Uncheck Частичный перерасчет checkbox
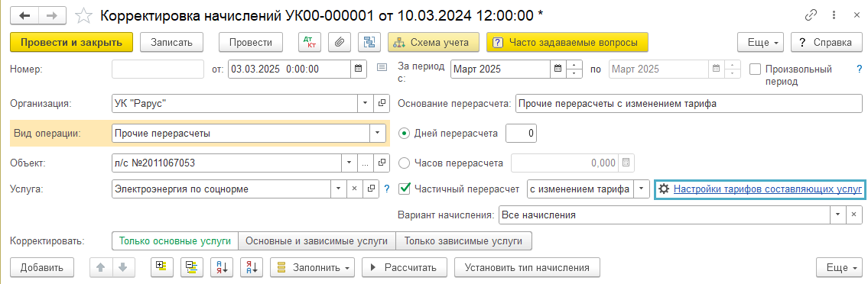 click(404, 189)
